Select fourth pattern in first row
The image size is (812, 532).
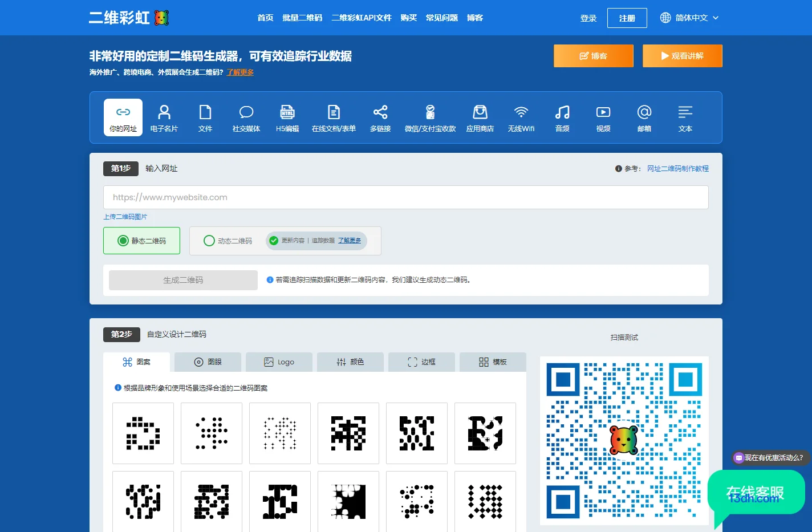[348, 433]
